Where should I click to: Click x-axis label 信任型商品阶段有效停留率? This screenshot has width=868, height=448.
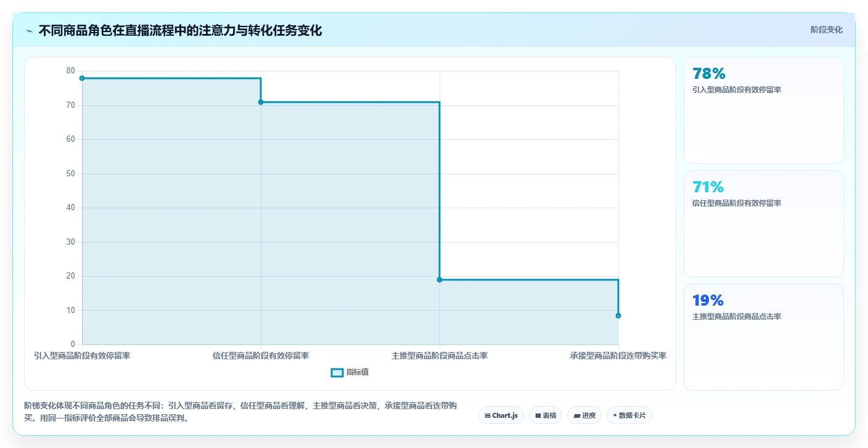261,356
